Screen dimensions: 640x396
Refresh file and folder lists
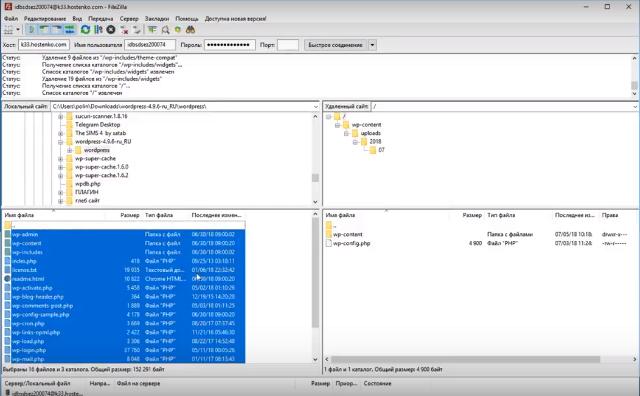pos(85,30)
